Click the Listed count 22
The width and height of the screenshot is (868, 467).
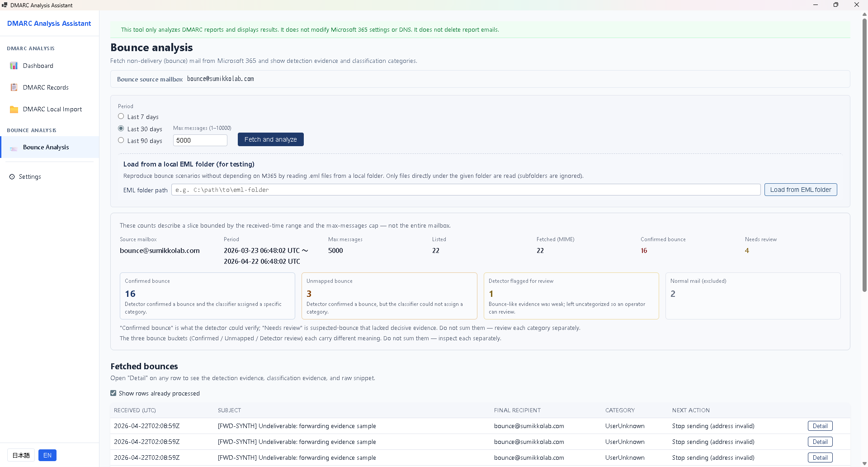pyautogui.click(x=436, y=251)
